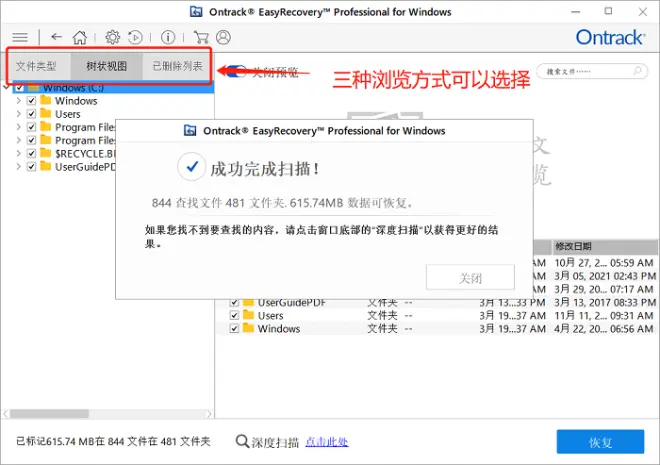660x465 pixels.
Task: Click the $RECYCLE.BIN folder icon in tree
Action: (45, 153)
